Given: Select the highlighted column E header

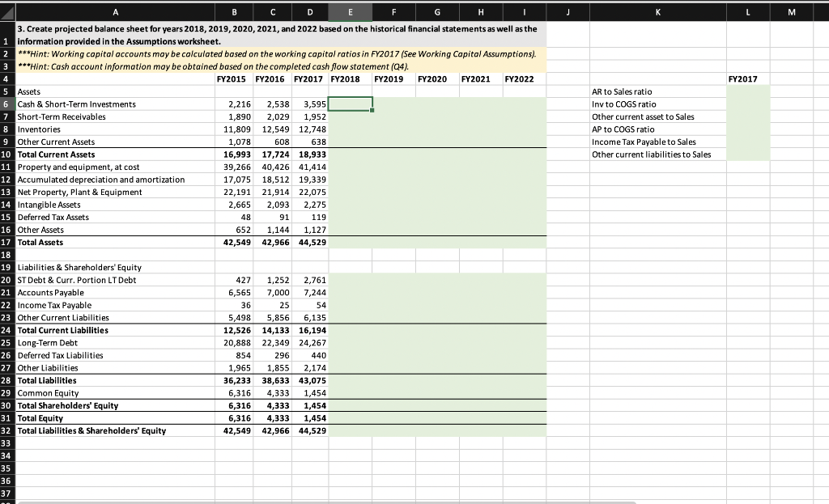Looking at the screenshot, I should [x=351, y=12].
